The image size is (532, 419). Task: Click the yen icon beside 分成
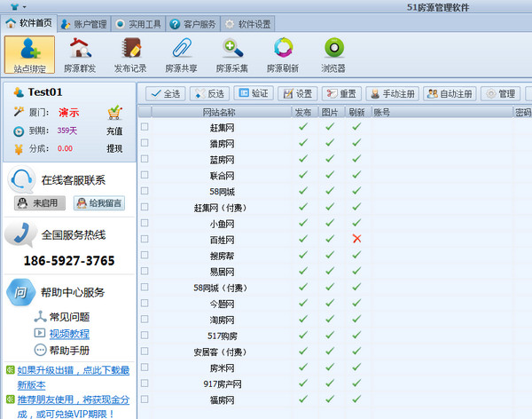point(19,149)
